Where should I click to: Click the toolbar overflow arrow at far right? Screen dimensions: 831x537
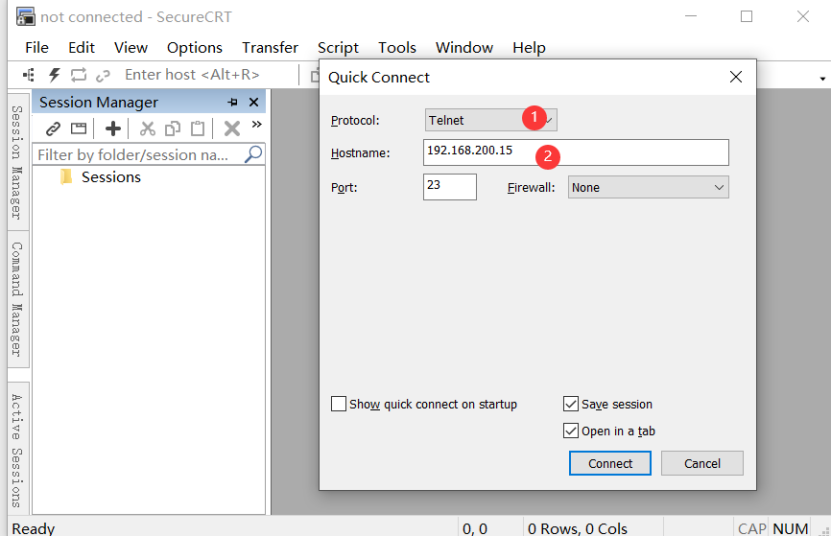click(x=823, y=78)
